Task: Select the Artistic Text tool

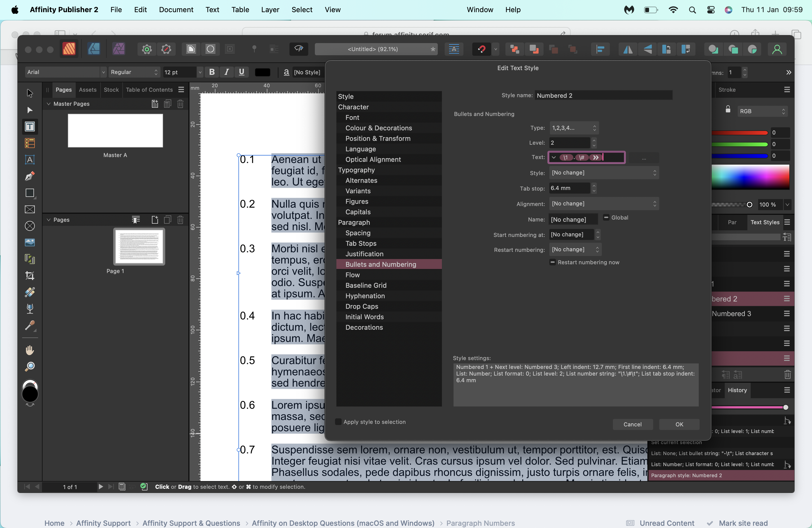Action: [30, 160]
